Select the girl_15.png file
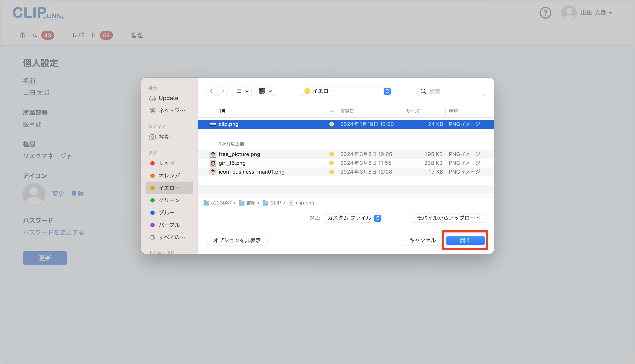The image size is (635, 364). coord(232,163)
